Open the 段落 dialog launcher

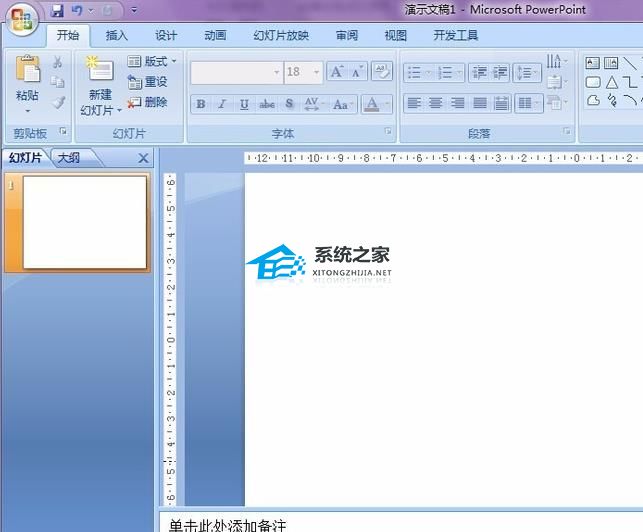click(x=567, y=131)
